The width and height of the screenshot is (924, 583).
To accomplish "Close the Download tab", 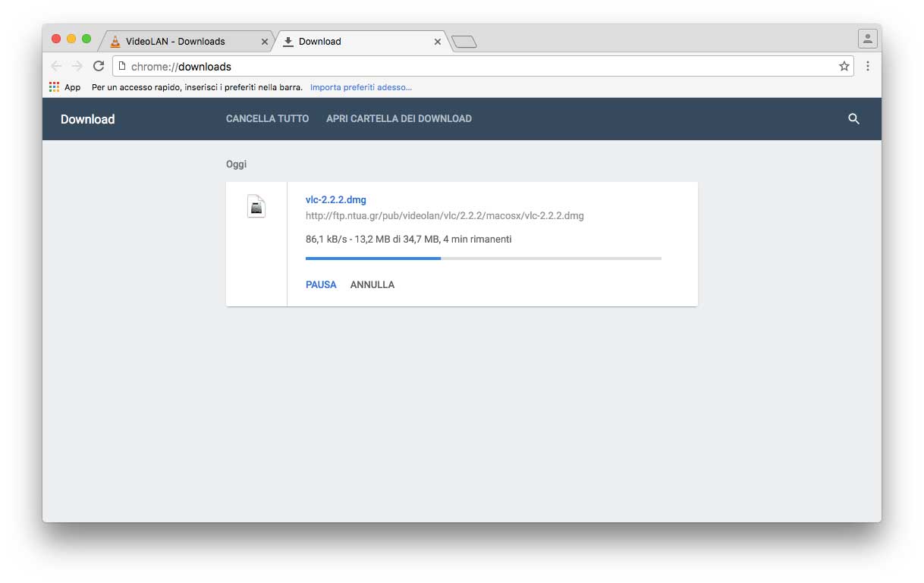I will [438, 42].
